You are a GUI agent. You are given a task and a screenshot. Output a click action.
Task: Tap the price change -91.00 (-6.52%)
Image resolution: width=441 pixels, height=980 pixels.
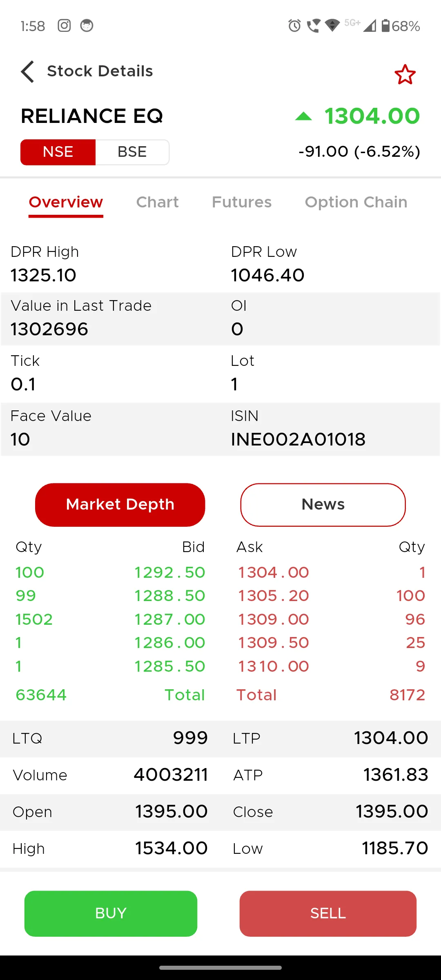tap(359, 151)
